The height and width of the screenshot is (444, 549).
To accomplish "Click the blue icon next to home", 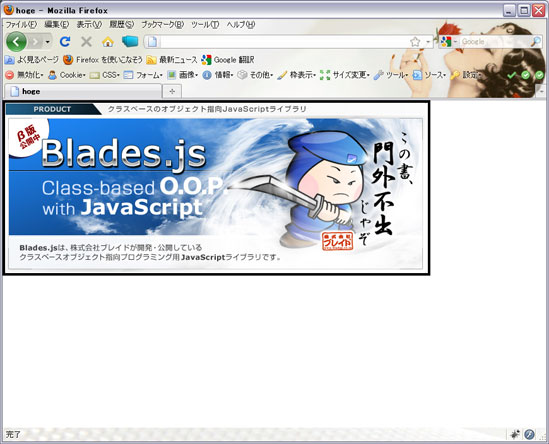I will [x=130, y=42].
